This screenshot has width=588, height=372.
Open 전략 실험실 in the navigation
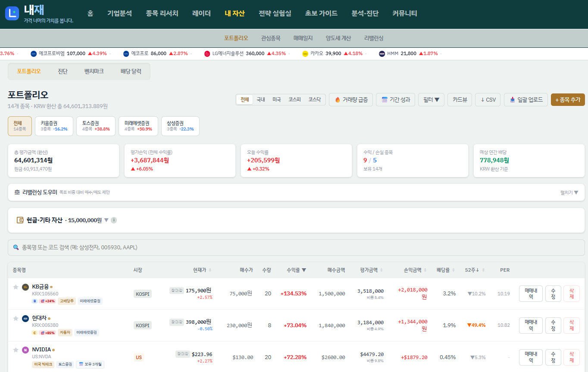(x=275, y=13)
